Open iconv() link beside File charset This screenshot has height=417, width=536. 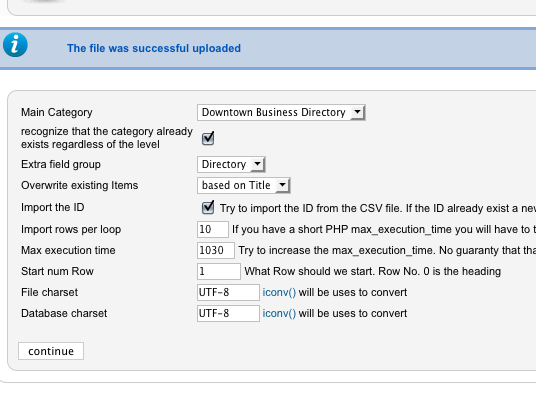click(279, 293)
